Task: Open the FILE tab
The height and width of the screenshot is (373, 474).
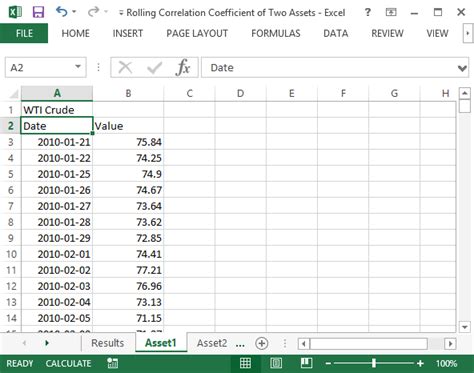Action: pyautogui.click(x=24, y=33)
